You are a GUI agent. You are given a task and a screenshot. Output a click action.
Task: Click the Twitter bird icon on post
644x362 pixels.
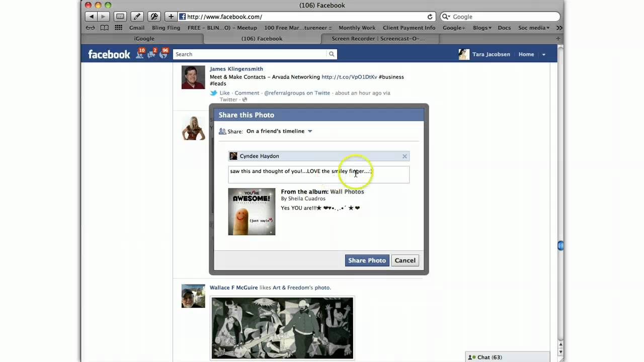tap(213, 93)
